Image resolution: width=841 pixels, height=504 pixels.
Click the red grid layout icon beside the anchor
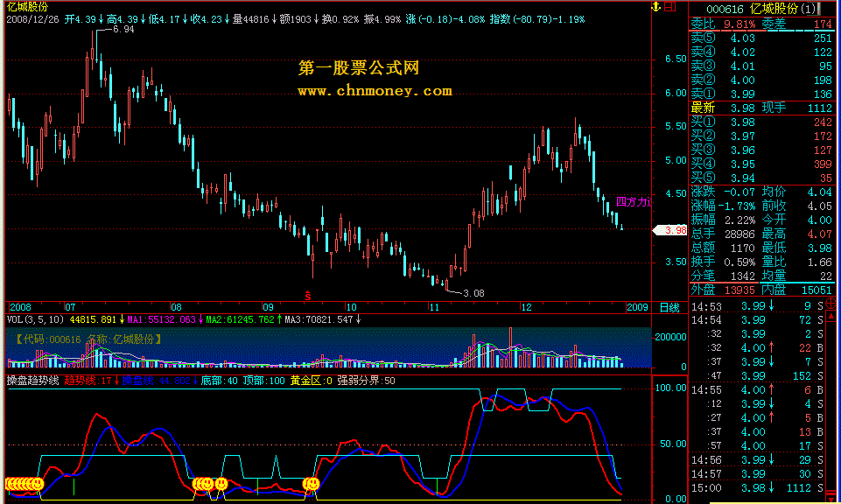(x=669, y=7)
